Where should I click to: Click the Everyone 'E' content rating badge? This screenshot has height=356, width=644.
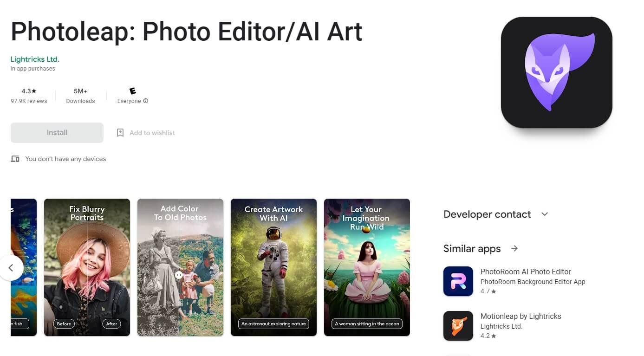pos(132,91)
